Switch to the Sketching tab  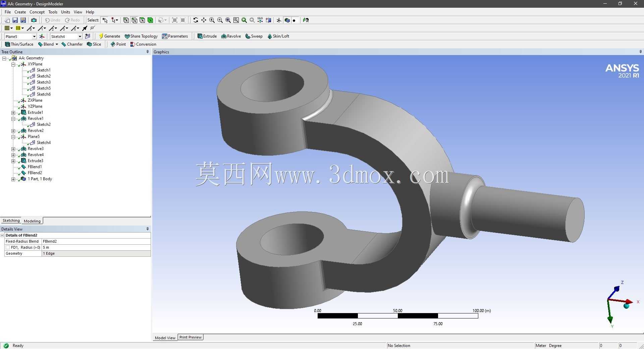tap(11, 220)
